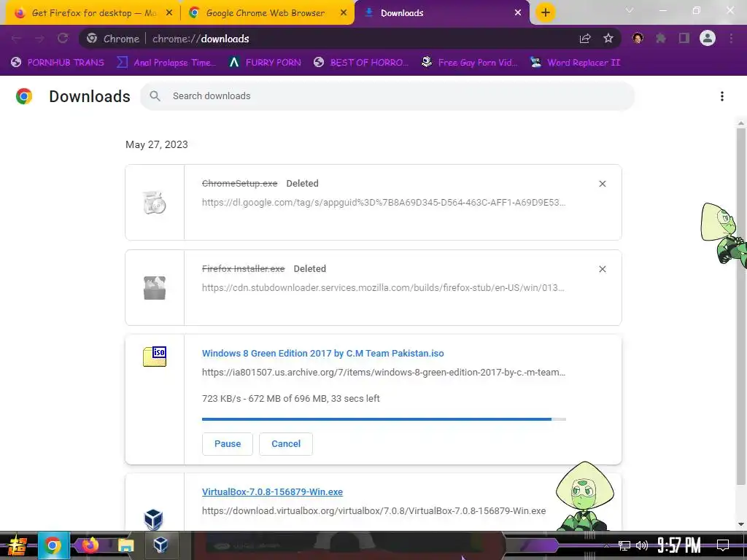
Task: Open the Word Replacer II bookmark
Action: [576, 63]
